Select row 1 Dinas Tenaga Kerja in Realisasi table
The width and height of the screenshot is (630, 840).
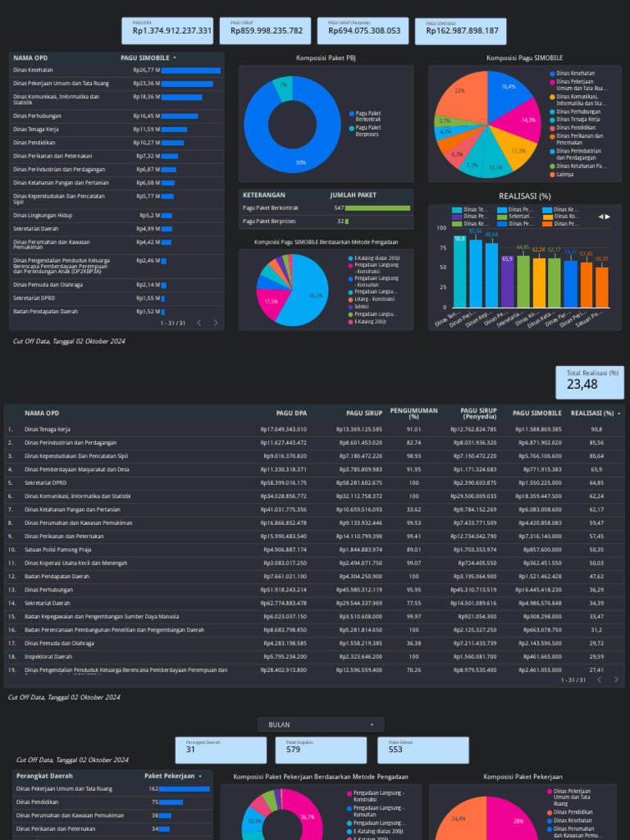point(314,430)
